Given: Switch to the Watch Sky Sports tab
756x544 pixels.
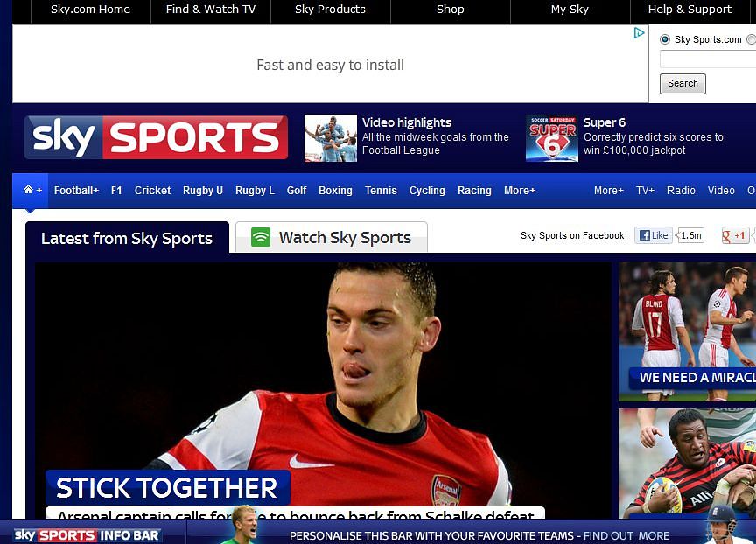Looking at the screenshot, I should pyautogui.click(x=332, y=237).
